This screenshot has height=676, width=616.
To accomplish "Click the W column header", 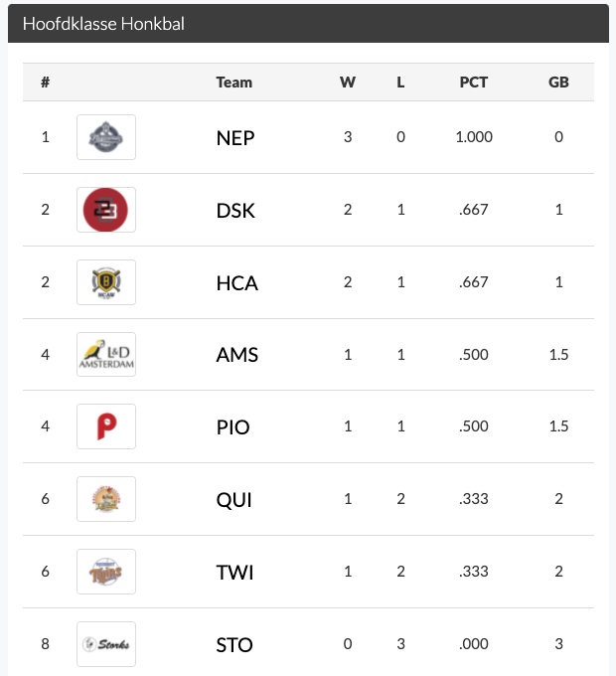I will pyautogui.click(x=348, y=83).
